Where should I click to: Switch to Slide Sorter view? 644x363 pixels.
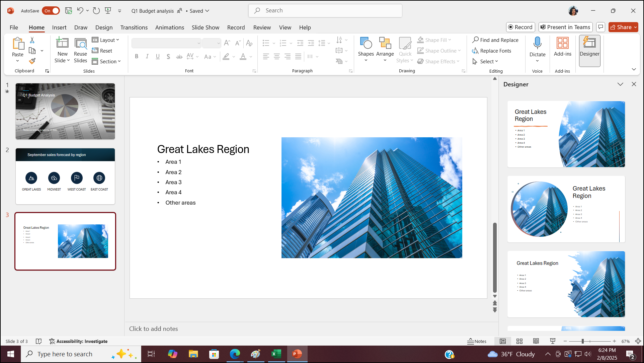click(519, 341)
